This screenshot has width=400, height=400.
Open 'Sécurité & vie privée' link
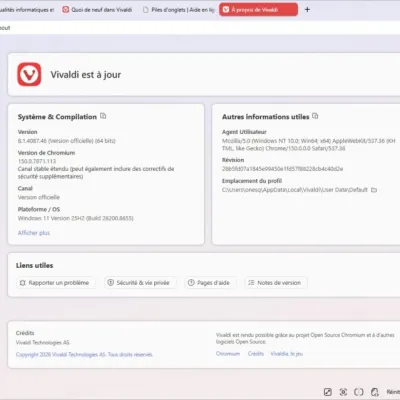tap(139, 283)
